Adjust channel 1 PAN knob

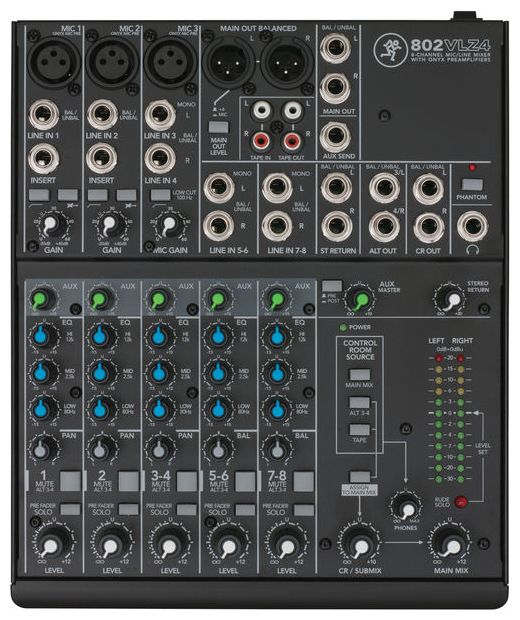[41, 449]
